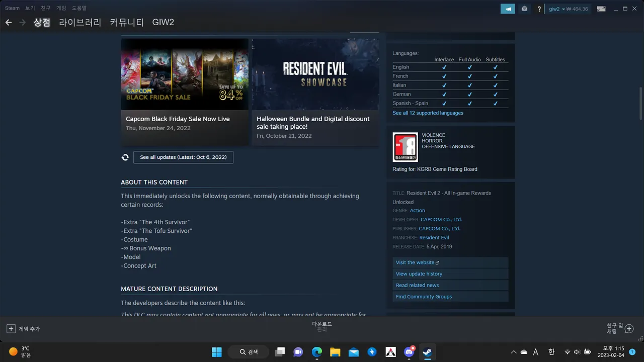644x362 pixels.
Task: Click the Capcom Black Friday Sale headline
Action: [178, 119]
